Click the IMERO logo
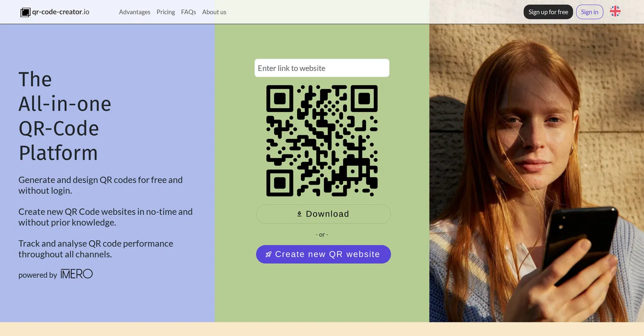 pyautogui.click(x=77, y=274)
